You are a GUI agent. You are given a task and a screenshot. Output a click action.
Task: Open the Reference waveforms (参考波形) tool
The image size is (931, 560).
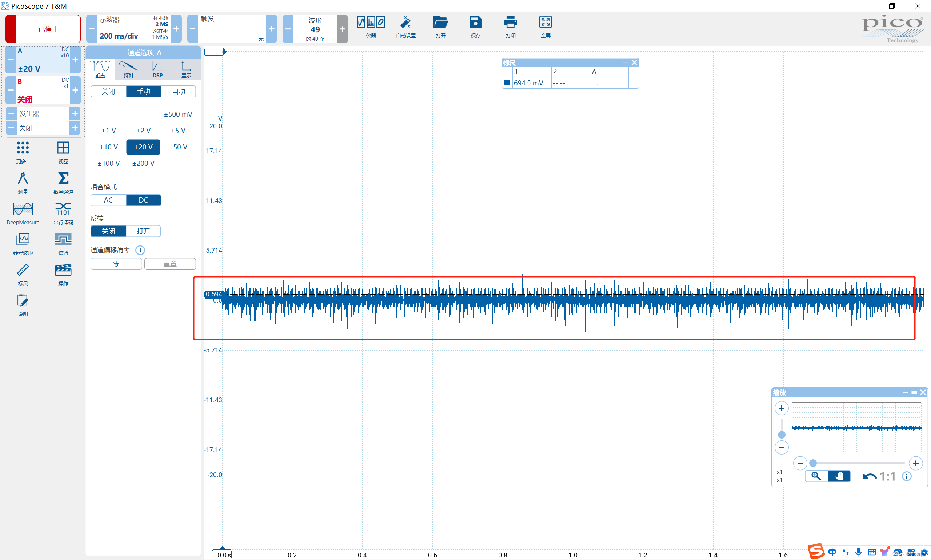23,240
